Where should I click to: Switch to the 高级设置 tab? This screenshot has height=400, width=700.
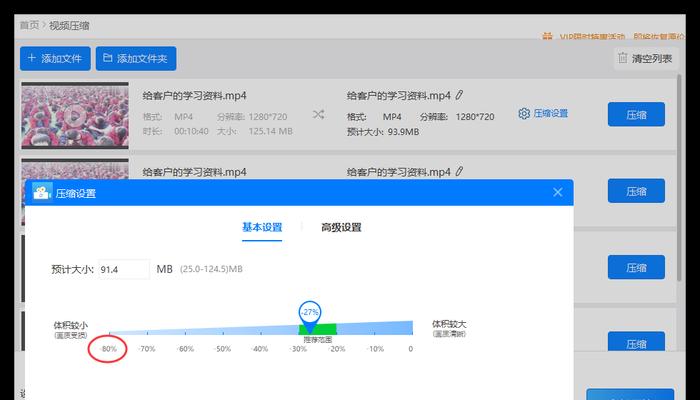(x=341, y=227)
